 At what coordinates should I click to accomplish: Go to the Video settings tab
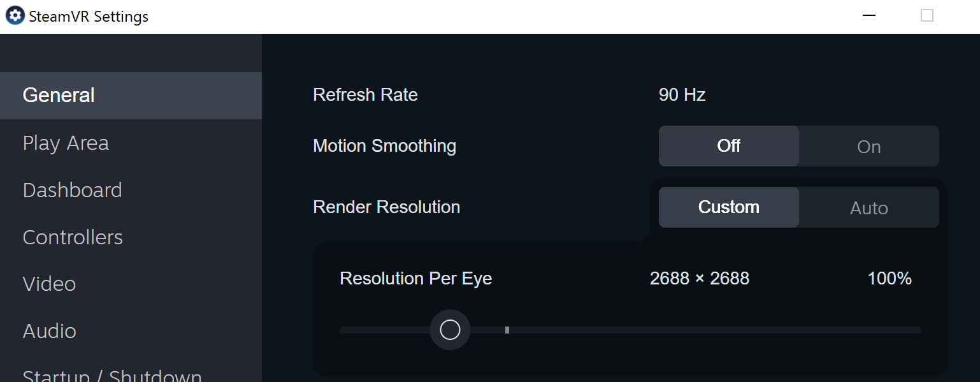pyautogui.click(x=49, y=284)
